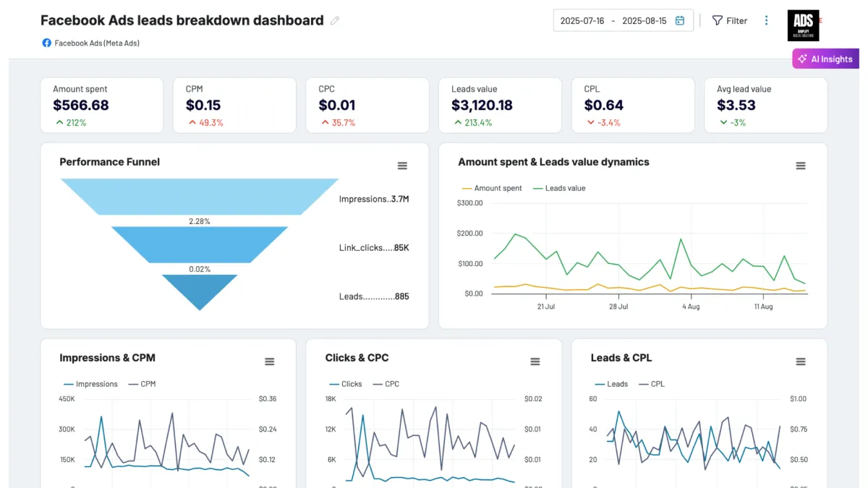Screen dimensions: 868x488
Task: Open Impressions & CPM chart menu icon
Action: [270, 361]
